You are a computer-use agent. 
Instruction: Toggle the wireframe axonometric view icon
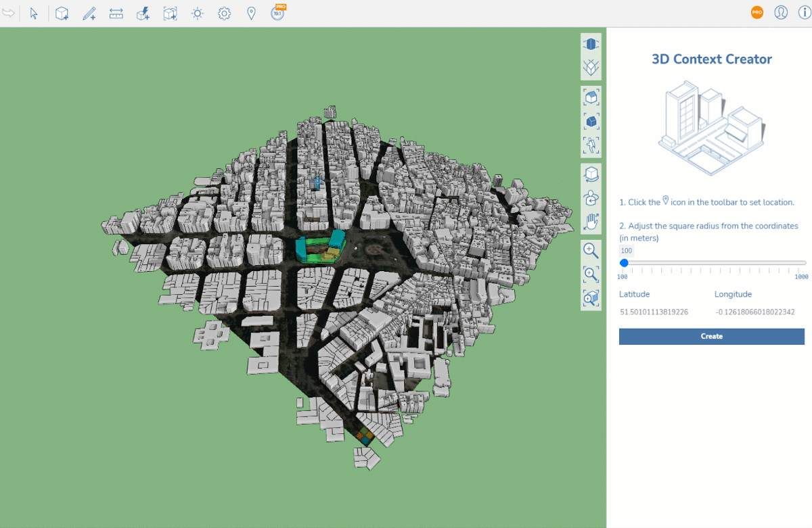coord(591,68)
